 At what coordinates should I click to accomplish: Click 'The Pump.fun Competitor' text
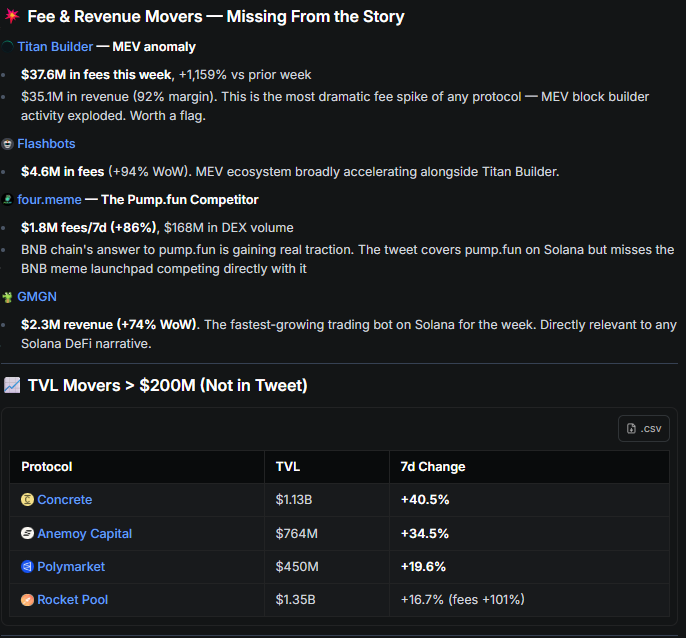click(180, 200)
